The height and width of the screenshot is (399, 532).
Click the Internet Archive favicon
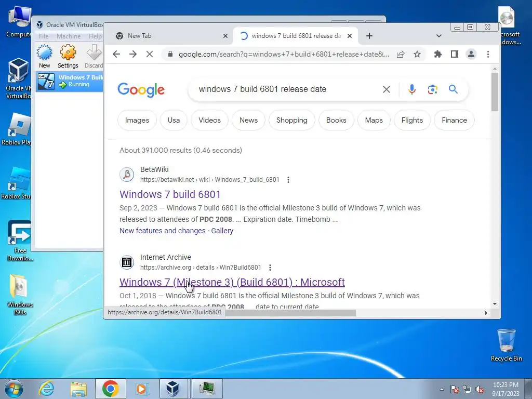(x=127, y=262)
